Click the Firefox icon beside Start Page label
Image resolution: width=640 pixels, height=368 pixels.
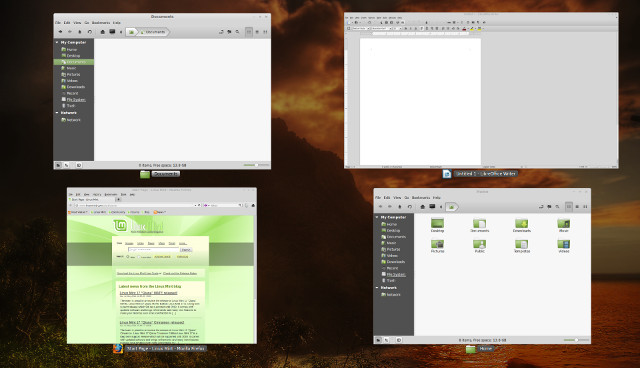(118, 348)
